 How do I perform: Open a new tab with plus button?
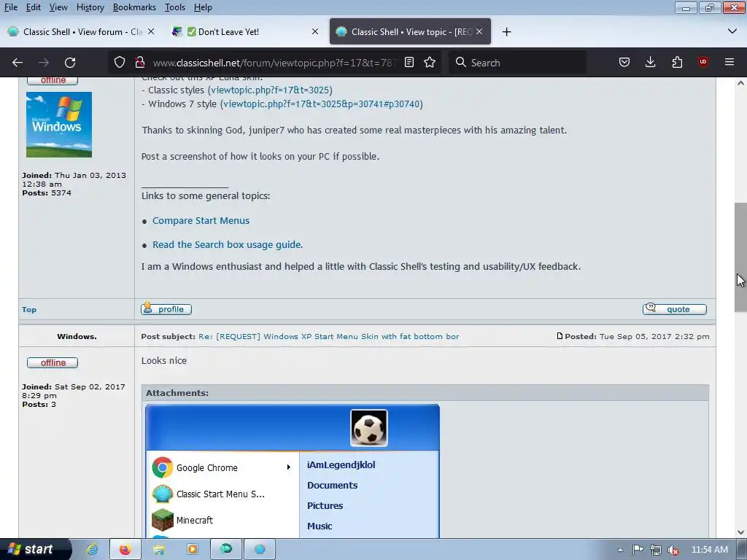click(506, 32)
